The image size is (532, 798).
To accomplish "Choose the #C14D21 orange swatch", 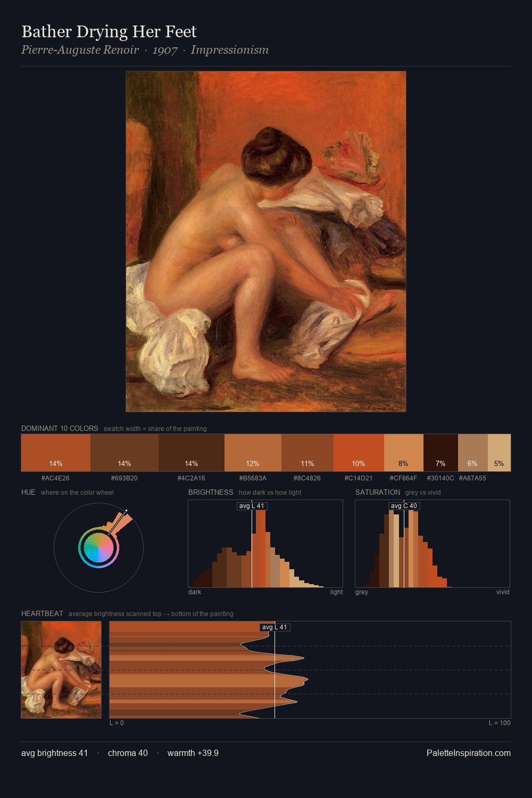I will tap(359, 453).
